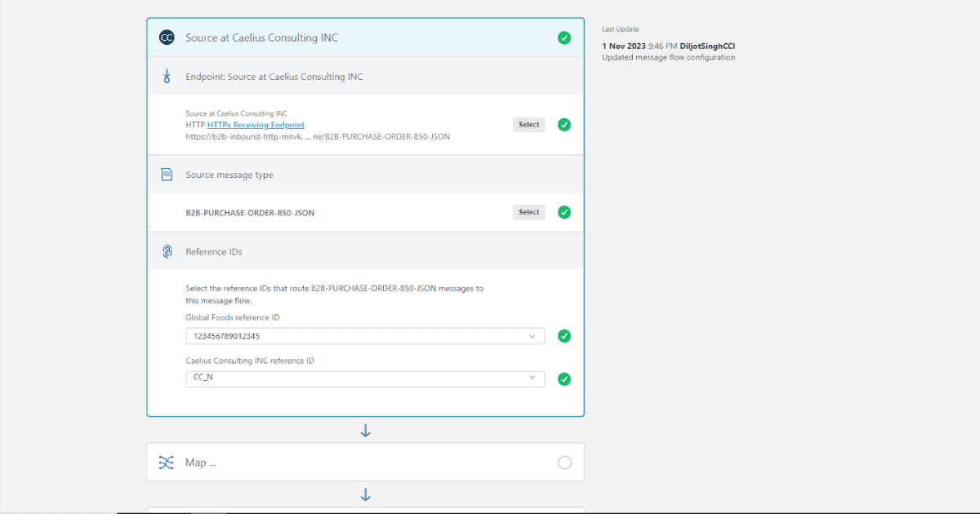This screenshot has width=980, height=514.
Task: Click the Global Foods reference ID label
Action: (x=234, y=317)
